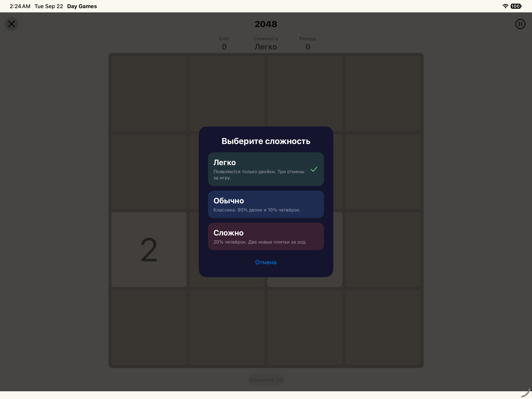This screenshot has width=532, height=399.
Task: Click the Счёт score value
Action: coord(224,47)
